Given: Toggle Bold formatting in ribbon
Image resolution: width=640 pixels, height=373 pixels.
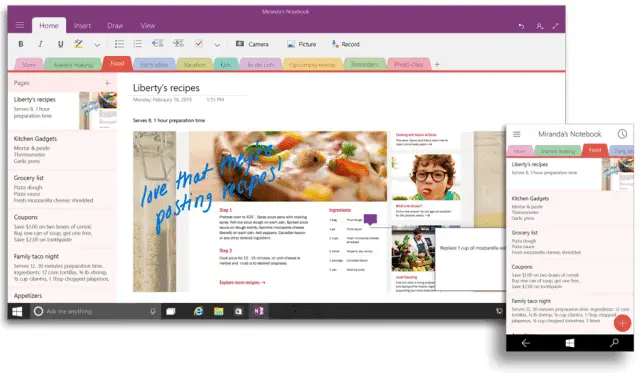Looking at the screenshot, I should click(x=21, y=44).
